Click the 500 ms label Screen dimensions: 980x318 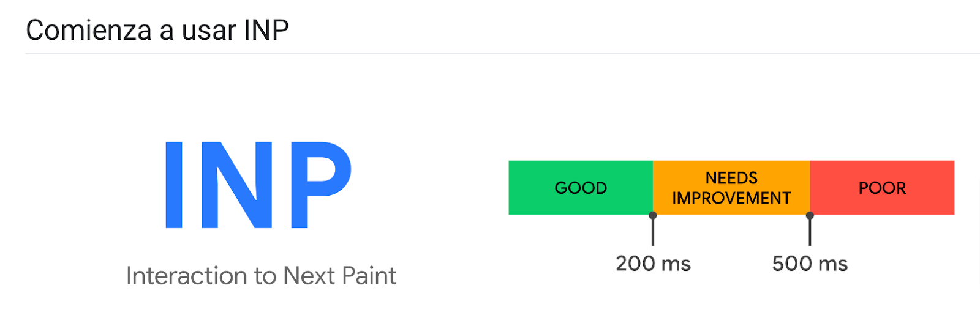tap(810, 264)
